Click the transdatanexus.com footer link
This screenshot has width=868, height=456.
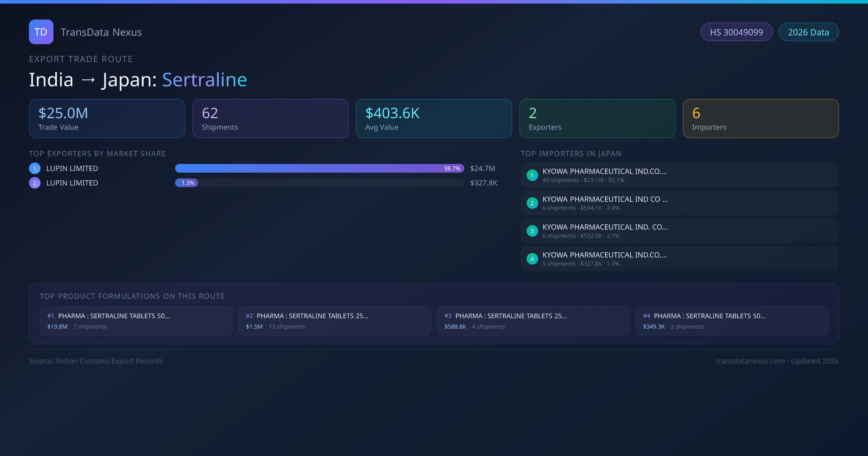(750, 361)
